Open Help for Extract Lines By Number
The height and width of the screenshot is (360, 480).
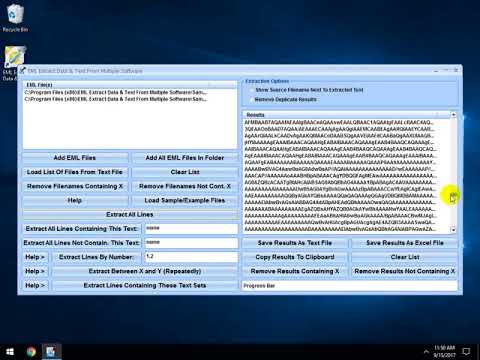35,257
